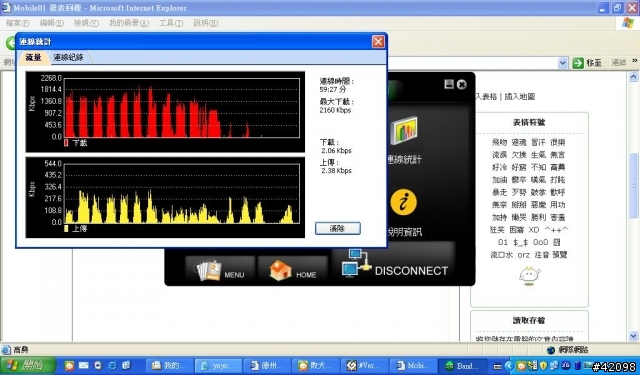The width and height of the screenshot is (640, 375).
Task: Insert the 勝利 emoticon
Action: 538,217
